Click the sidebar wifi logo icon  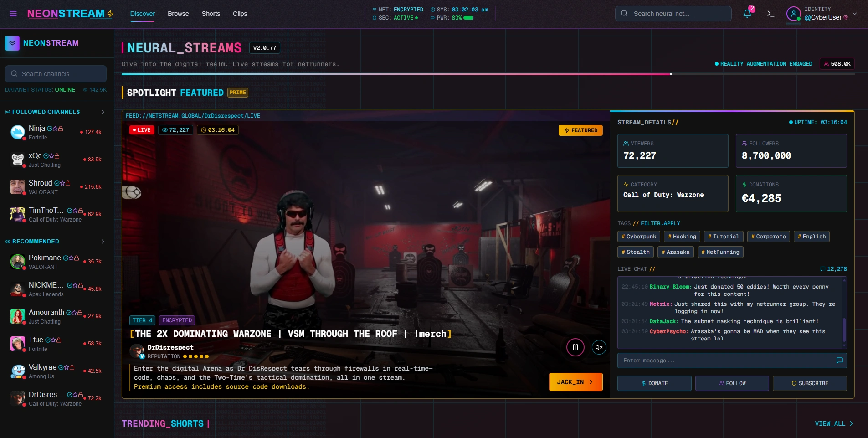click(x=12, y=43)
